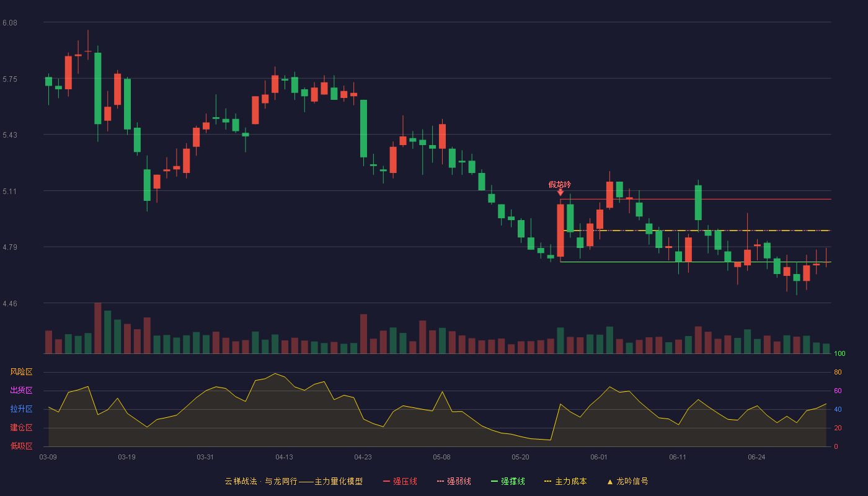Select the 建仓区 zone label
The width and height of the screenshot is (868, 496).
click(21, 428)
